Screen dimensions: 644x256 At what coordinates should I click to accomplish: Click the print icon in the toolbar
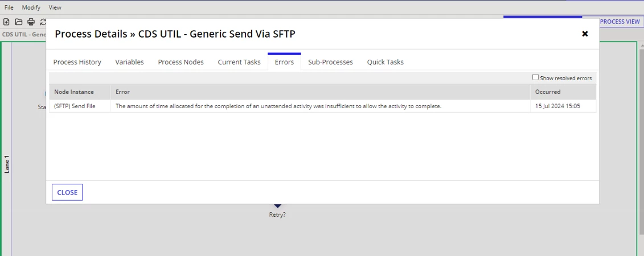31,22
